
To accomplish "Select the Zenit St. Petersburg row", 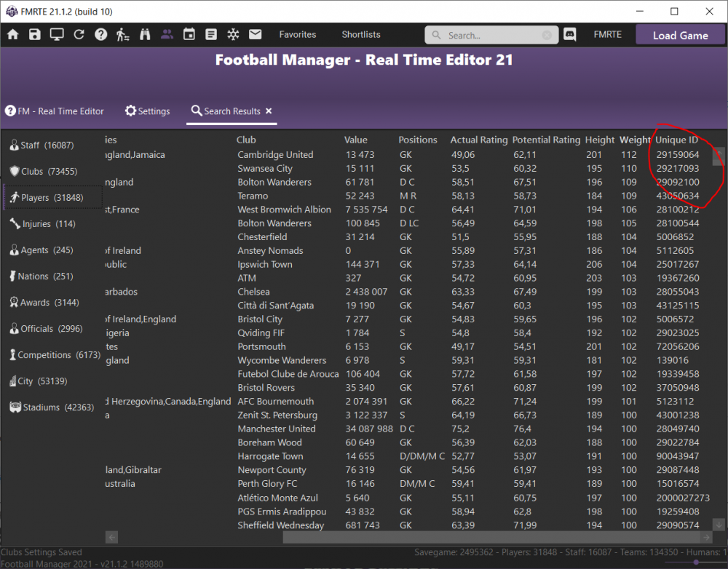I will (x=408, y=415).
